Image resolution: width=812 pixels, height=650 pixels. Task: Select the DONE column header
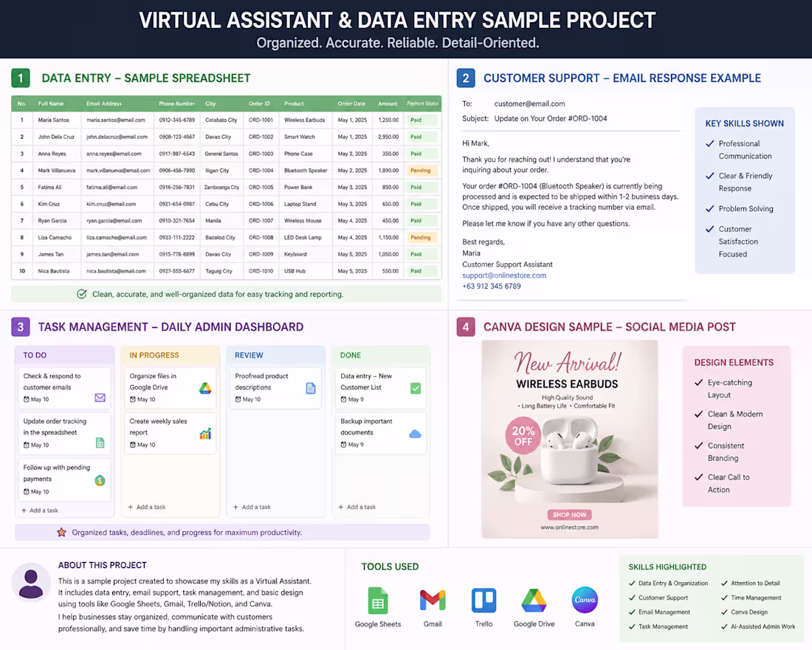click(x=381, y=355)
